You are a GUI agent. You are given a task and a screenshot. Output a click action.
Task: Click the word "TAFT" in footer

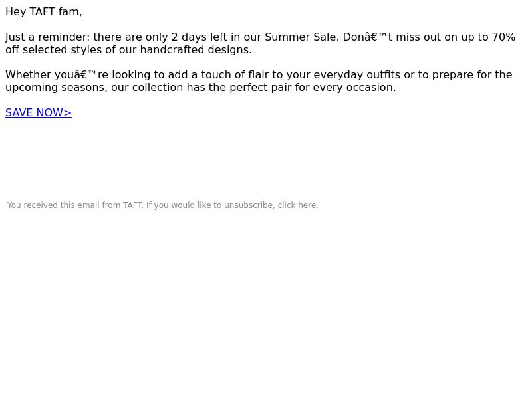[x=132, y=205]
